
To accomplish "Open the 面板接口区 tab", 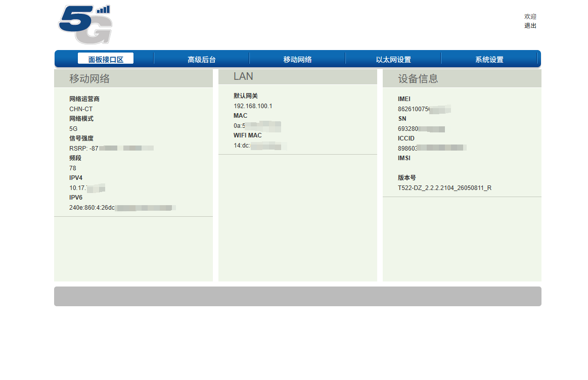I will [x=106, y=59].
